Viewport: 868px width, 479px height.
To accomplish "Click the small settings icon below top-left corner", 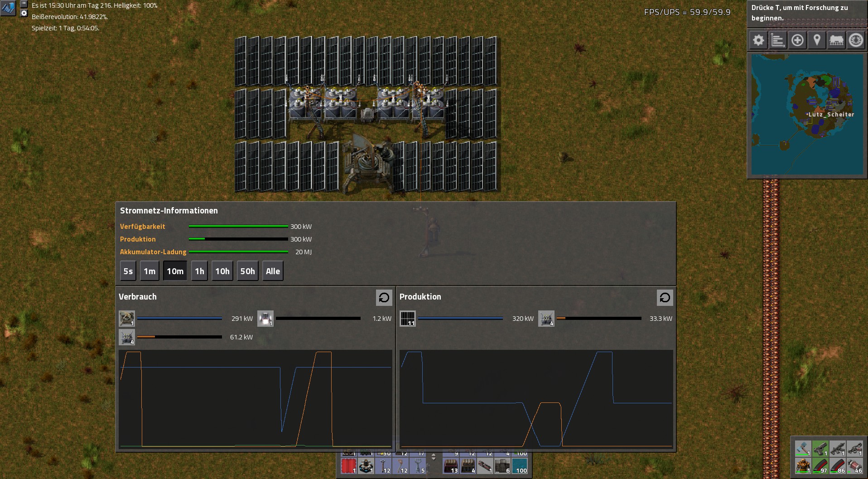I will pos(24,13).
